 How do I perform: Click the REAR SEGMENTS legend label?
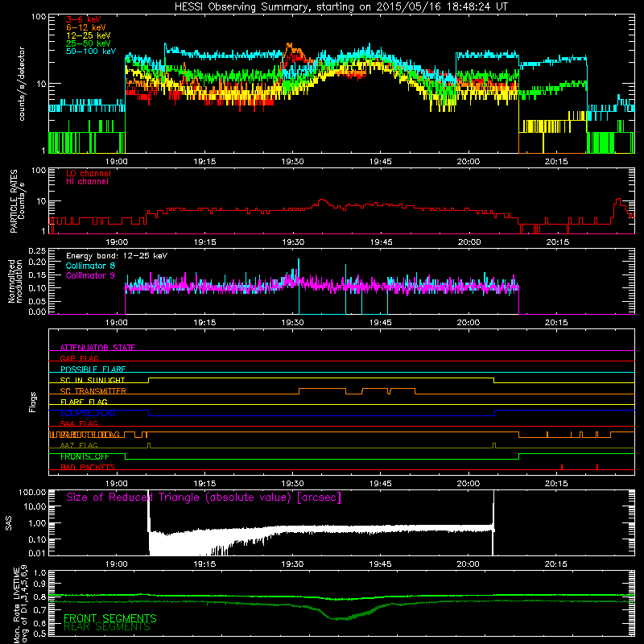coord(107,627)
